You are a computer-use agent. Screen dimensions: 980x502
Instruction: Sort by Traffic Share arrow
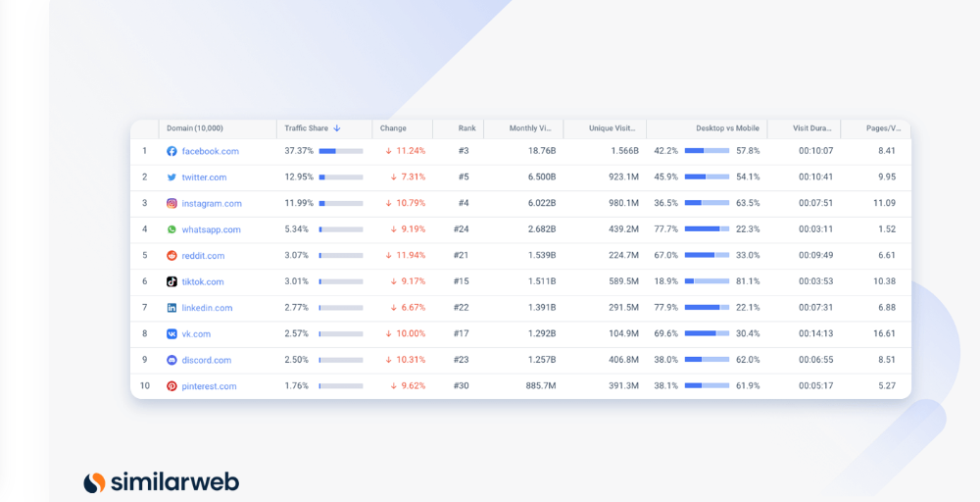pos(337,128)
